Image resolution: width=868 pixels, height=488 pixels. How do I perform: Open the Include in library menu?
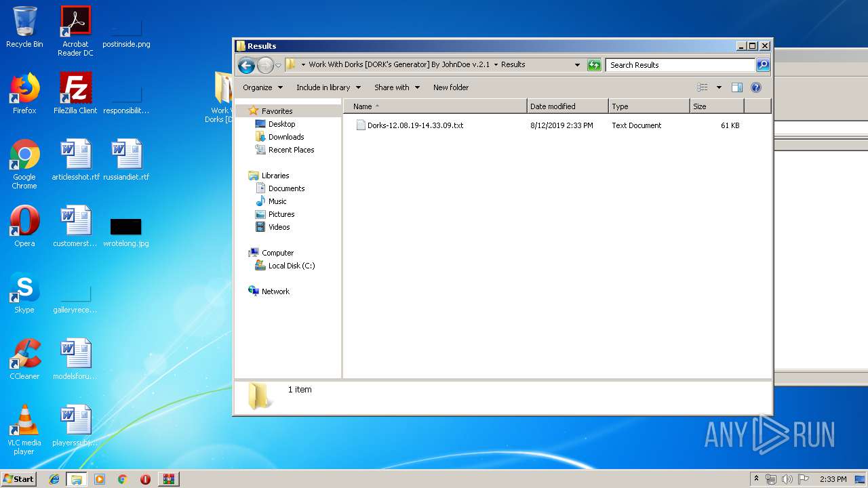point(328,87)
